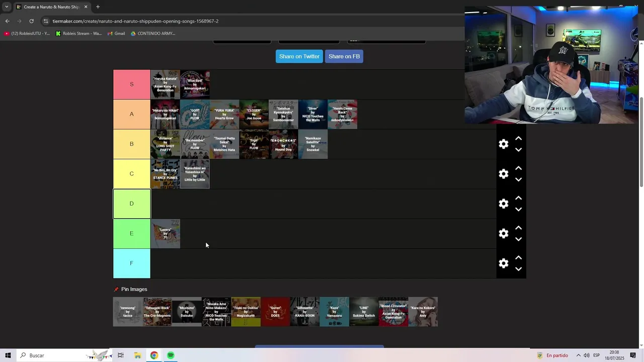Move tier B row up
This screenshot has width=644, height=362.
pos(518,139)
